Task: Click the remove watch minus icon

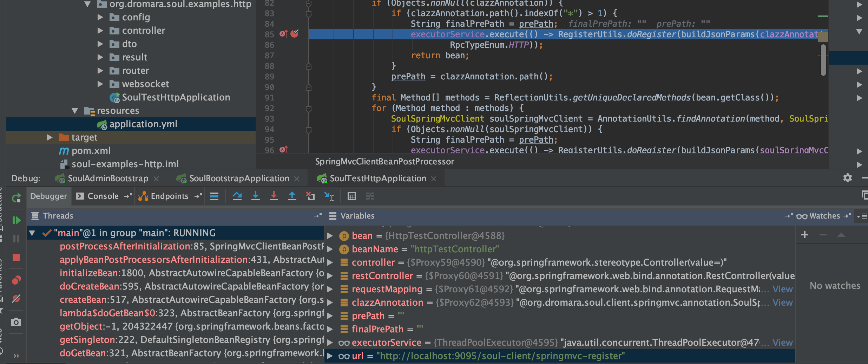Action: 823,235
